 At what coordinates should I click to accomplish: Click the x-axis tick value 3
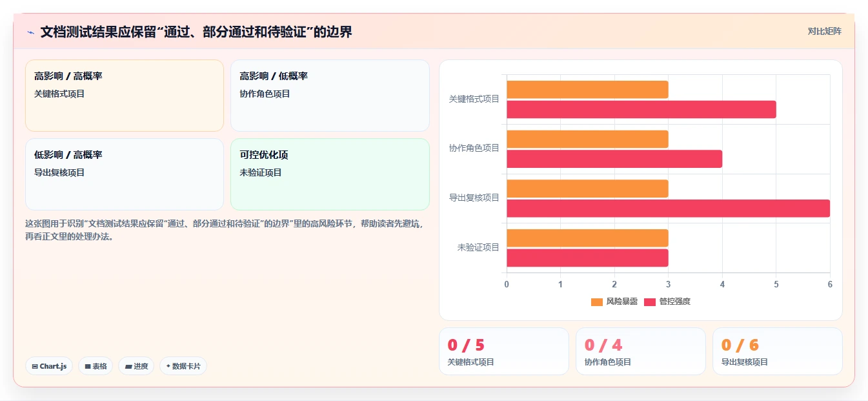[x=669, y=284]
